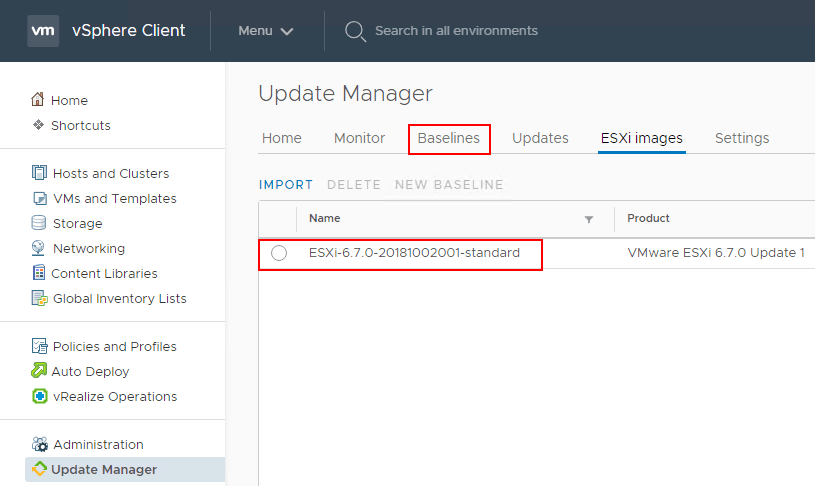This screenshot has height=486, width=815.
Task: Open the Menu dropdown
Action: click(x=266, y=31)
